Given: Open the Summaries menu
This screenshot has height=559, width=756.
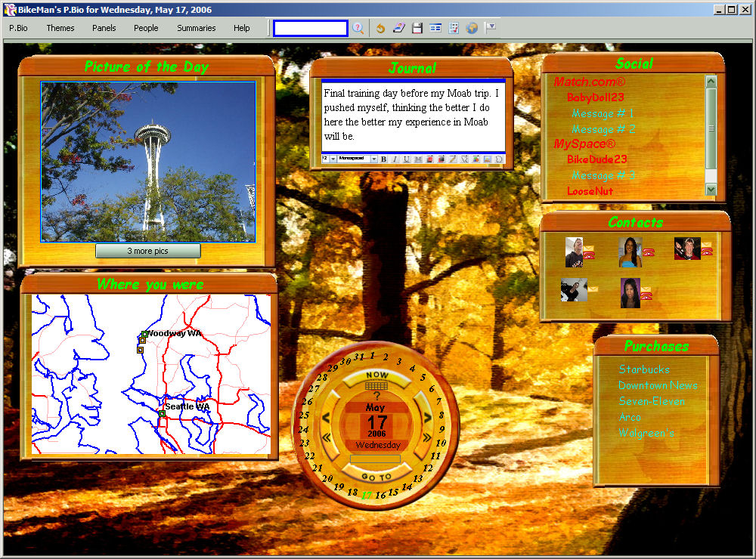Looking at the screenshot, I should point(197,28).
